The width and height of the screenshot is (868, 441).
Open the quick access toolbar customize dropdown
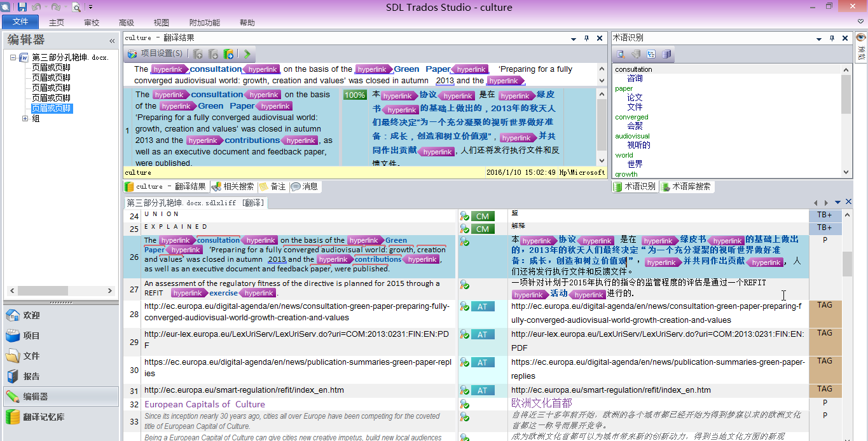pos(90,7)
